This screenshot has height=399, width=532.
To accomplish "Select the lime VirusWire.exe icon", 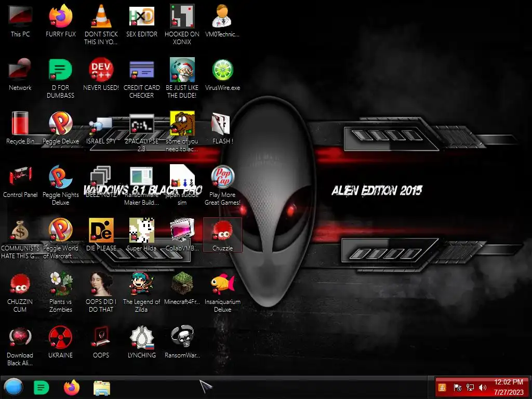I will pyautogui.click(x=222, y=74).
